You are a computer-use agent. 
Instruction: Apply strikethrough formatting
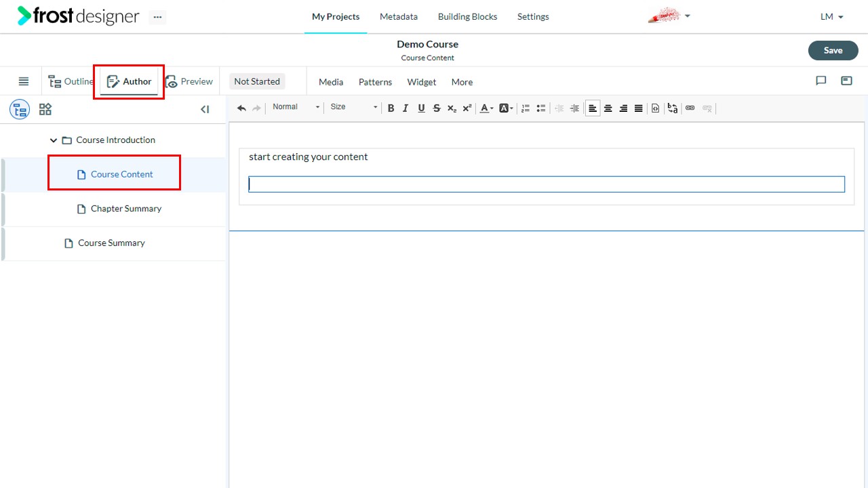coord(437,108)
